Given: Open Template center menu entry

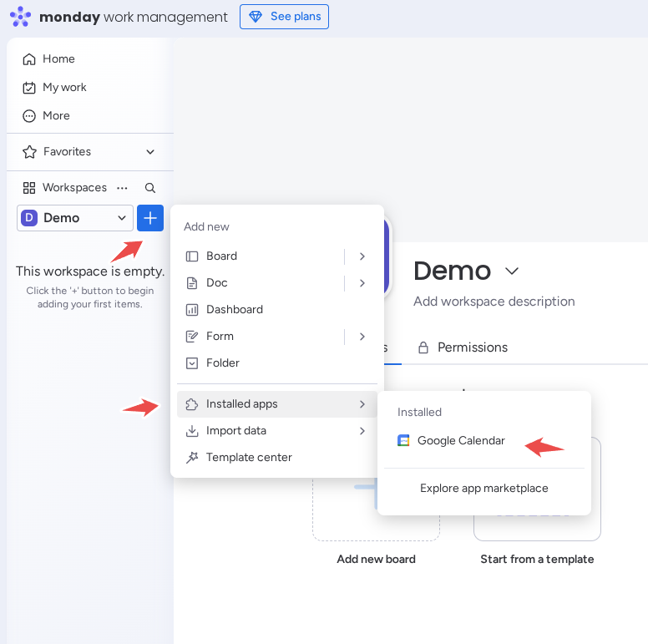Looking at the screenshot, I should pyautogui.click(x=277, y=458).
